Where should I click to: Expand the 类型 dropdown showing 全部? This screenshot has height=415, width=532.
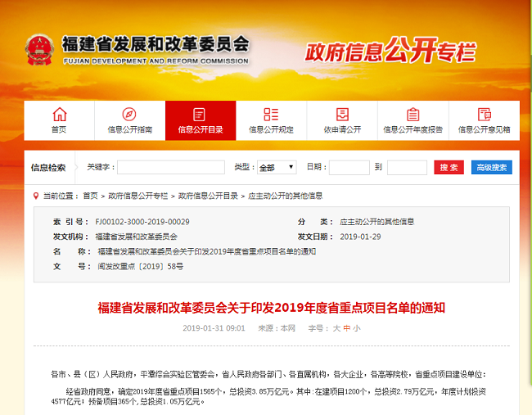point(277,168)
